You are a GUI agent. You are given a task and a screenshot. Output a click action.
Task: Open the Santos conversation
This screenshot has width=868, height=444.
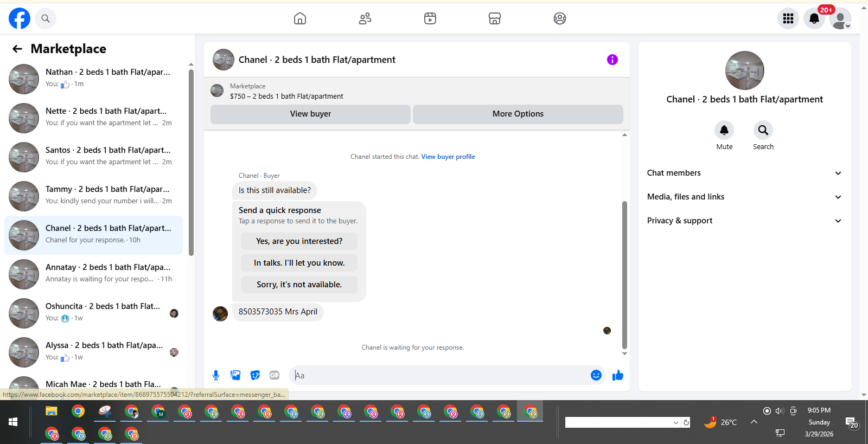pos(93,157)
